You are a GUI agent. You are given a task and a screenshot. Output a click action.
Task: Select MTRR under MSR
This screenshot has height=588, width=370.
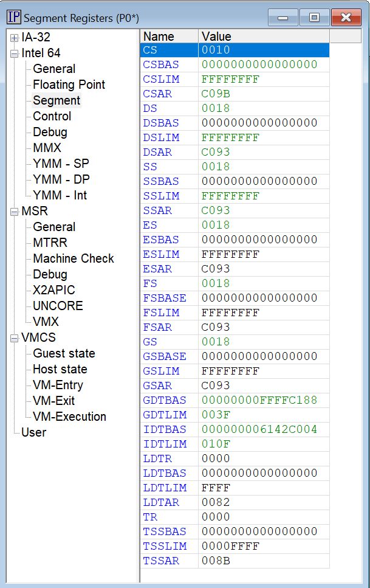click(50, 243)
